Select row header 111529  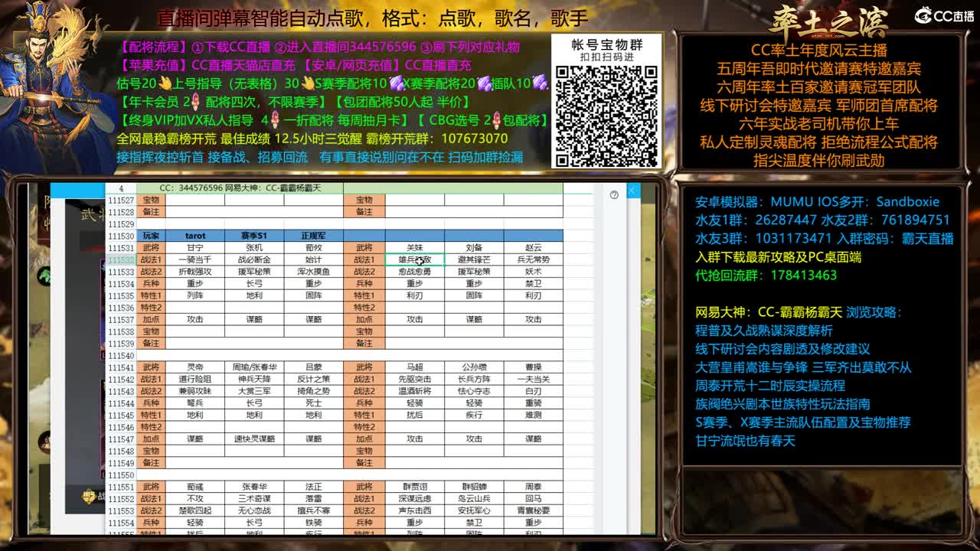click(x=121, y=224)
